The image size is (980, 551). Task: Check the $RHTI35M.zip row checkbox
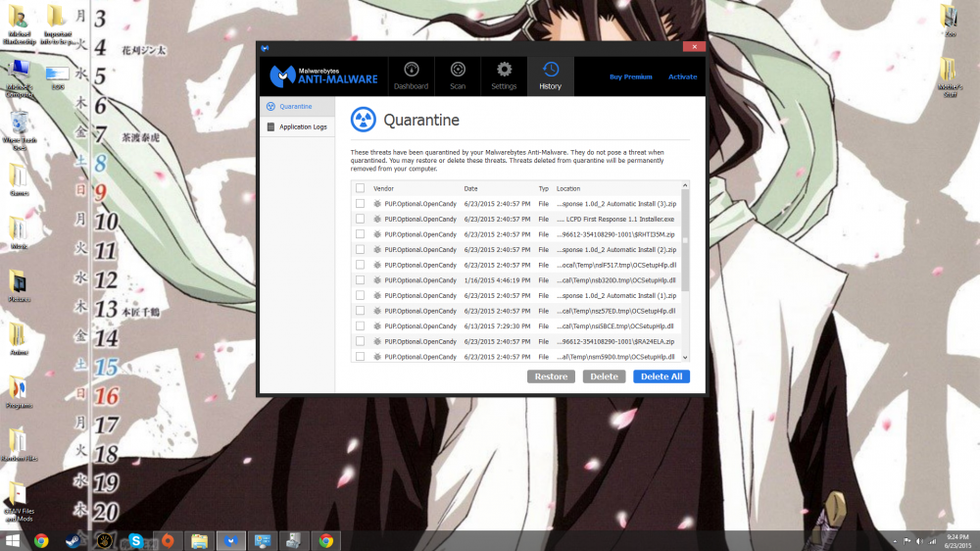pos(360,234)
